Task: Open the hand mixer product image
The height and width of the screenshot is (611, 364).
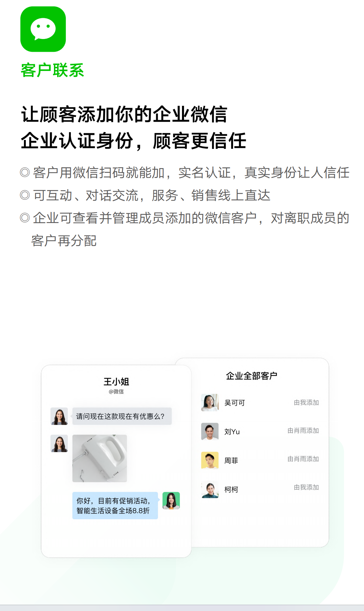Action: point(100,458)
